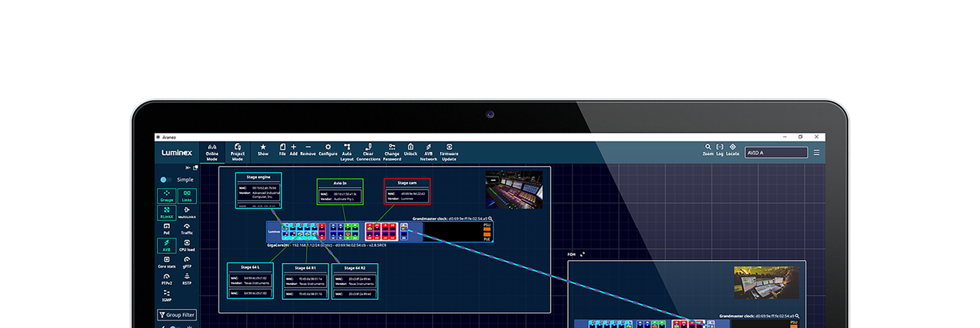Screen dimensions: 980x328
Task: Open the Change Password tool
Action: (392, 152)
